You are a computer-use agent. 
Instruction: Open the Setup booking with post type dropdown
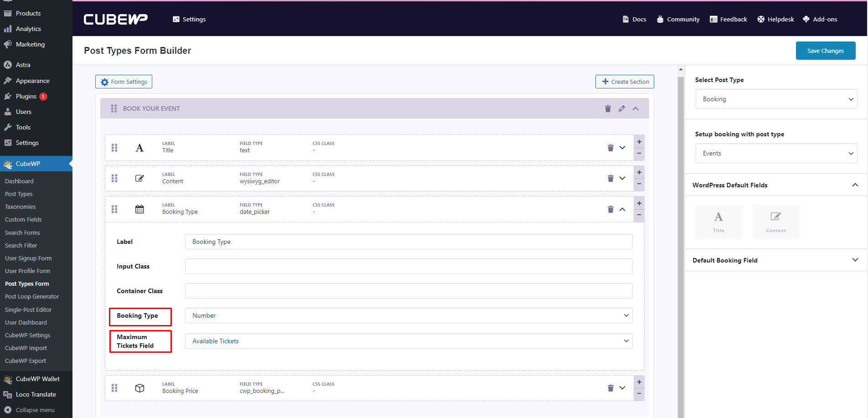pos(776,153)
